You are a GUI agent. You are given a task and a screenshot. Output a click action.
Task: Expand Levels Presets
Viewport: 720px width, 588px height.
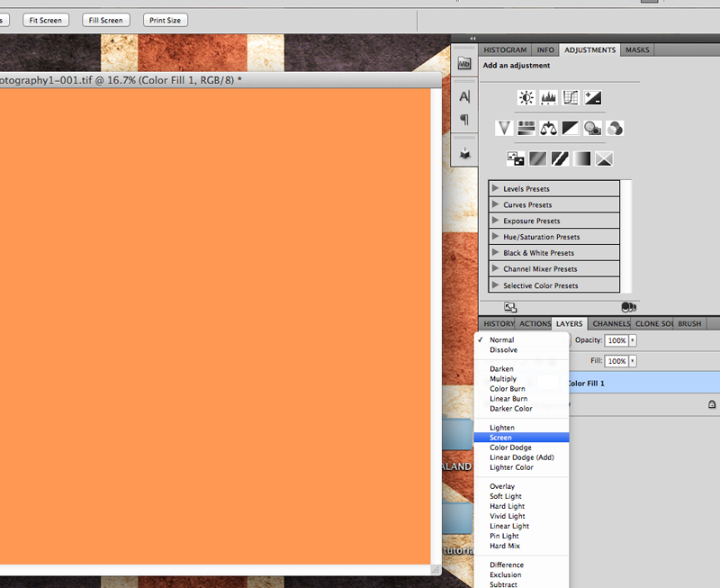click(495, 188)
